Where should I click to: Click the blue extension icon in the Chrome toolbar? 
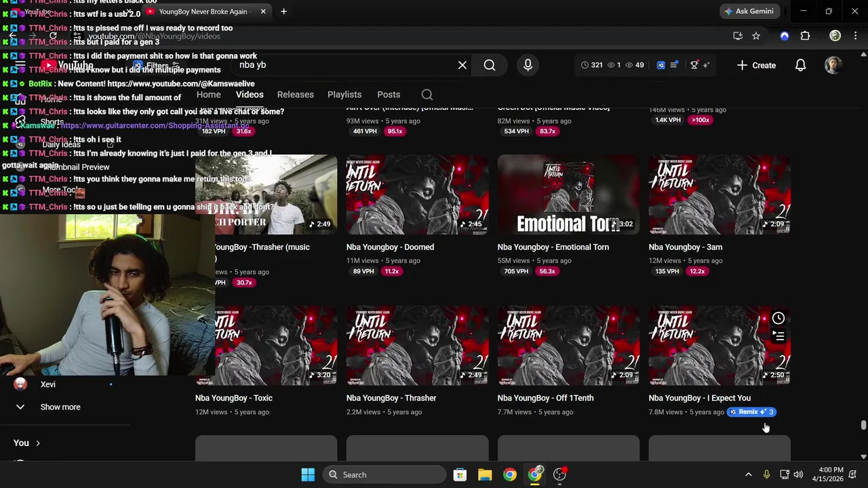[785, 36]
